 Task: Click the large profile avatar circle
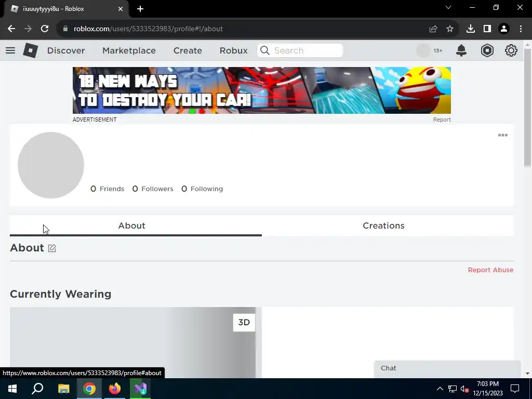(51, 165)
